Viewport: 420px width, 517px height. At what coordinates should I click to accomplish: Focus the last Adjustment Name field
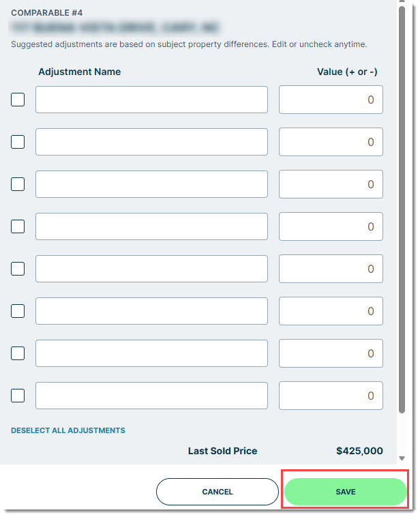point(151,396)
